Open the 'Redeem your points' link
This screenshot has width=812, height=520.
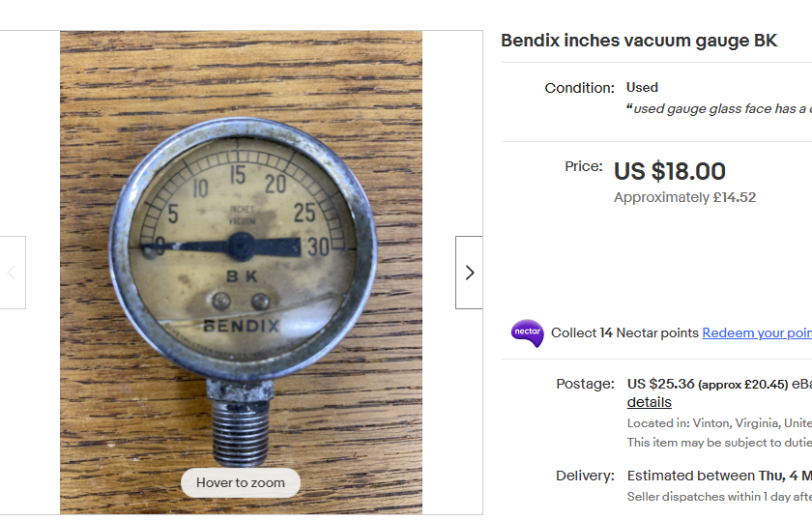click(x=756, y=332)
